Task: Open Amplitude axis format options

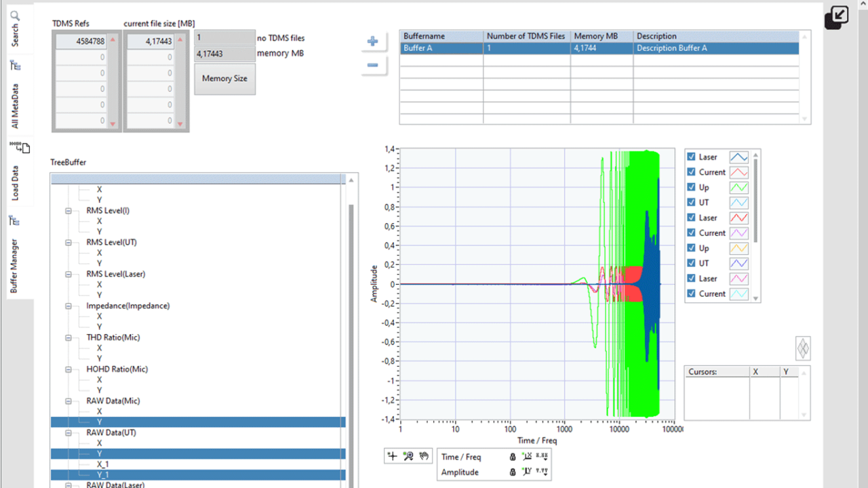Action: [542, 472]
